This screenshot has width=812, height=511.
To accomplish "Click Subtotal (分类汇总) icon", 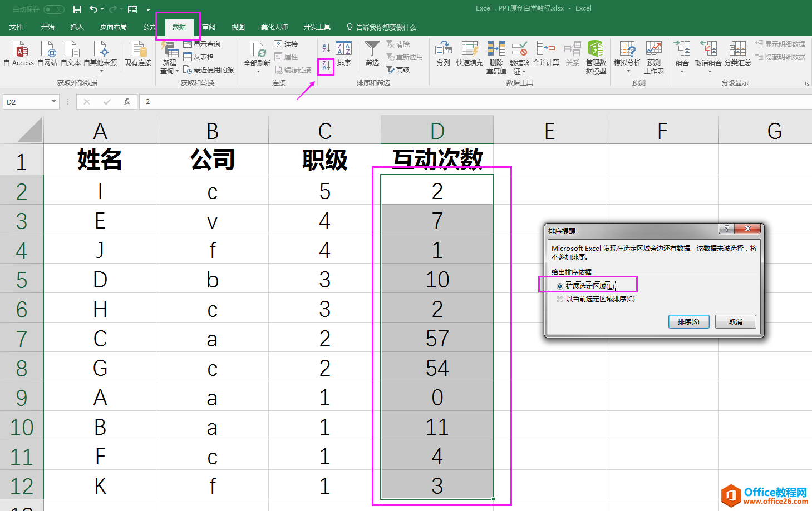I will tap(737, 54).
